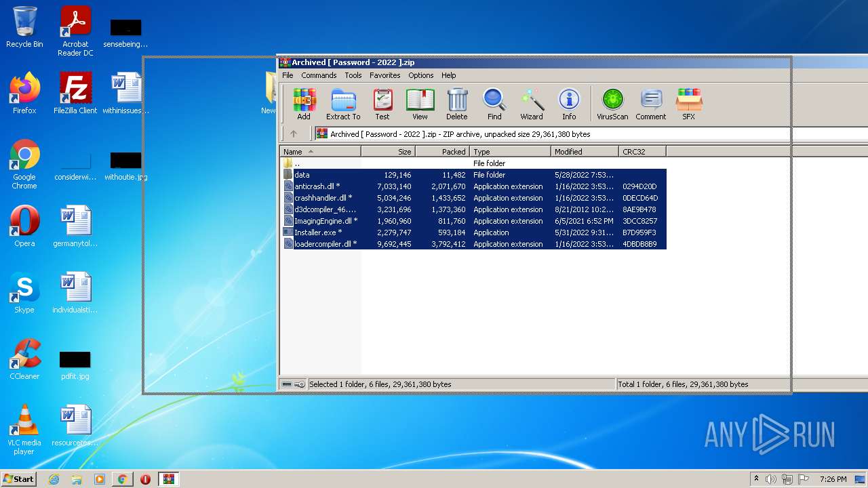Open individualsti Word document
Screen dimensions: 868x488
75,293
